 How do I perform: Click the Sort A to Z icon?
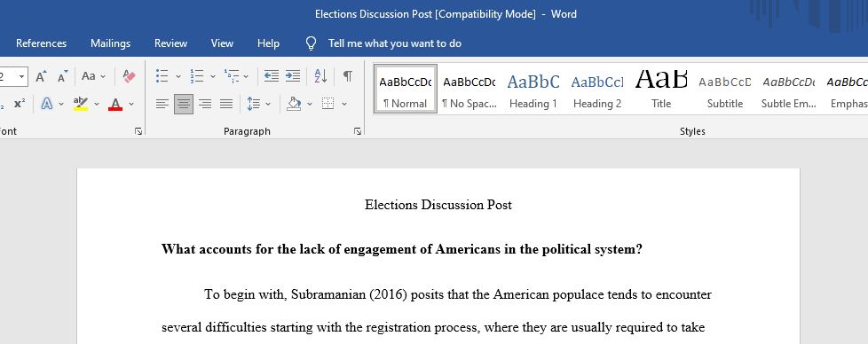click(x=320, y=75)
